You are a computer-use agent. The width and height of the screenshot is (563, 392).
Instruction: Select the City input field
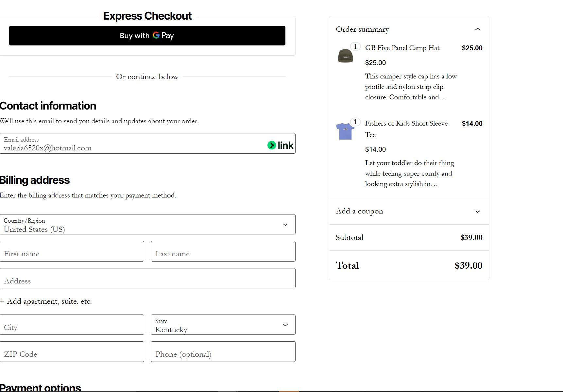[72, 325]
